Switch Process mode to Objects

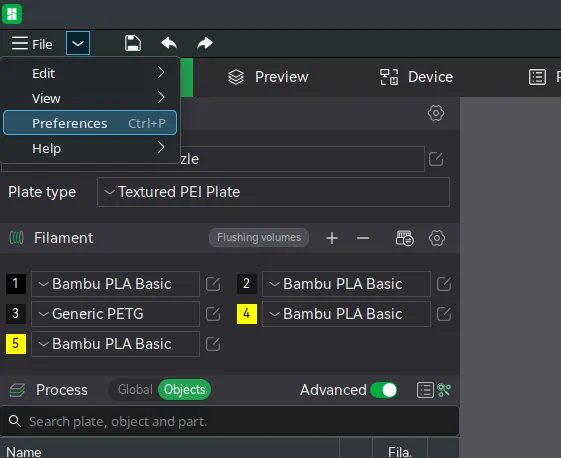coord(185,390)
